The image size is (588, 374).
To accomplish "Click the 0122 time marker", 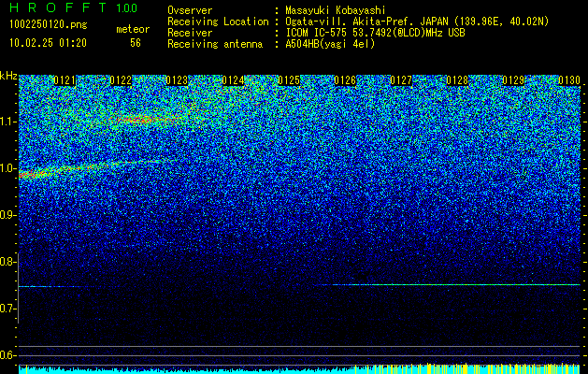I will pos(121,80).
